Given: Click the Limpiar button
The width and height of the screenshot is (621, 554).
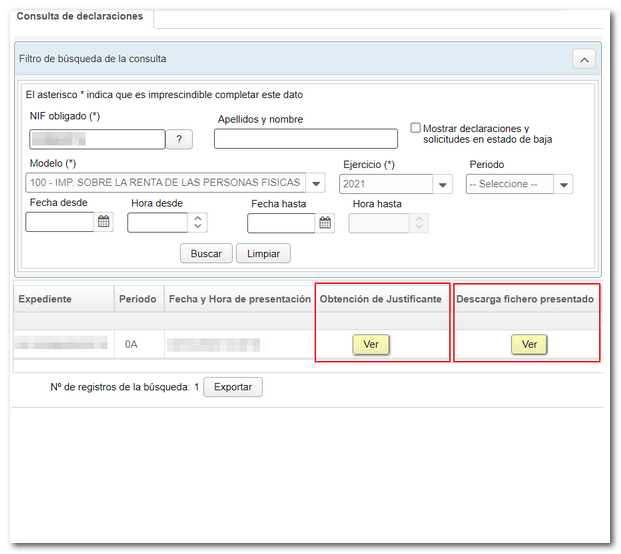Looking at the screenshot, I should pyautogui.click(x=263, y=254).
